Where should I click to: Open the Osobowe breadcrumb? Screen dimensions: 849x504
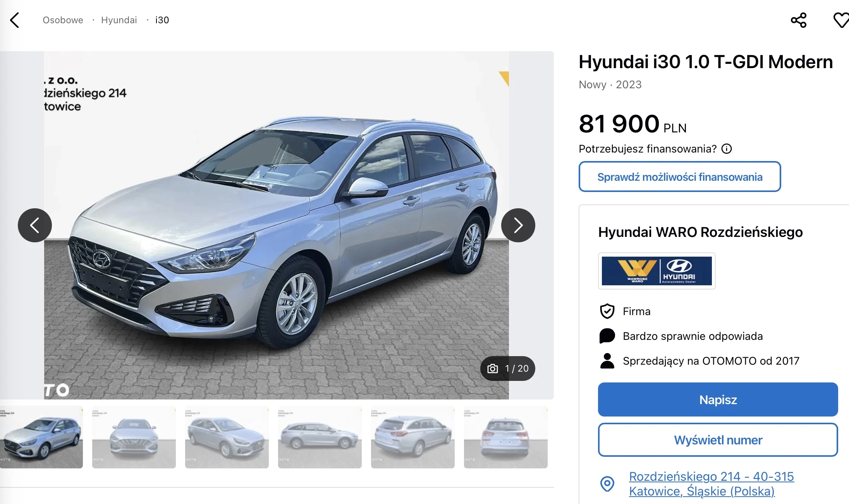click(63, 20)
